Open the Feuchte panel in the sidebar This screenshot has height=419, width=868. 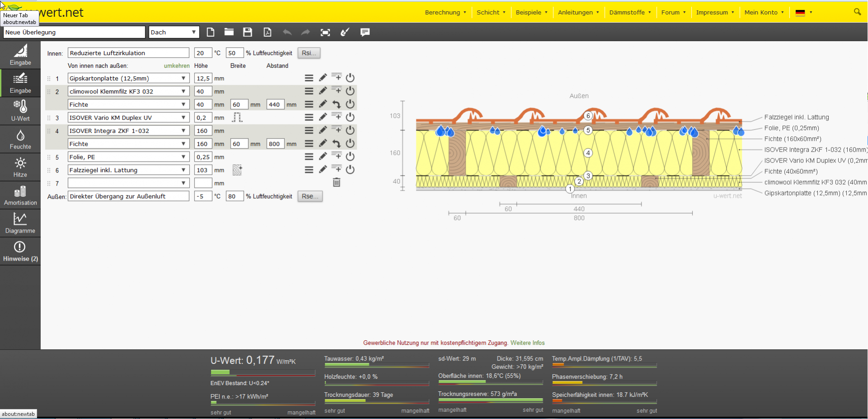point(20,140)
